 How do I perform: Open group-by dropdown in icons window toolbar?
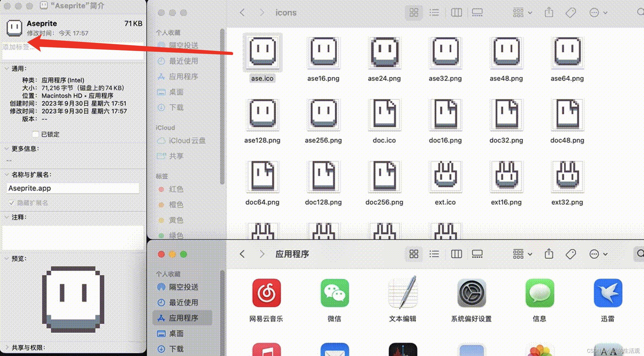click(x=523, y=12)
